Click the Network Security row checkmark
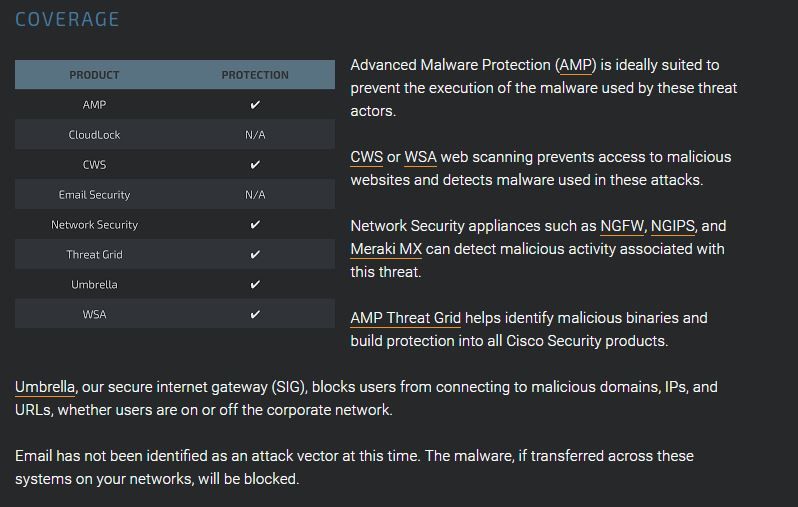Viewport: 798px width, 507px height. (255, 224)
